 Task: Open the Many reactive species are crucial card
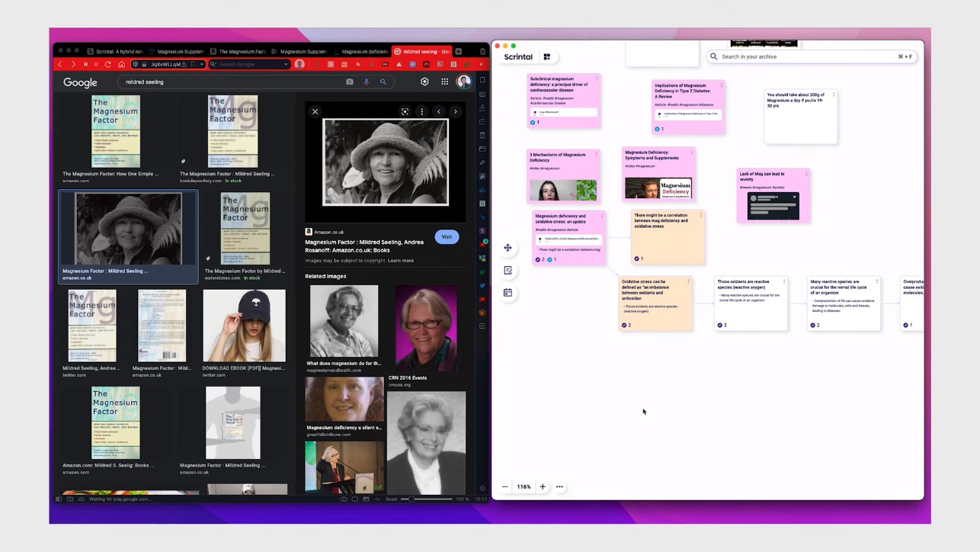click(x=844, y=303)
